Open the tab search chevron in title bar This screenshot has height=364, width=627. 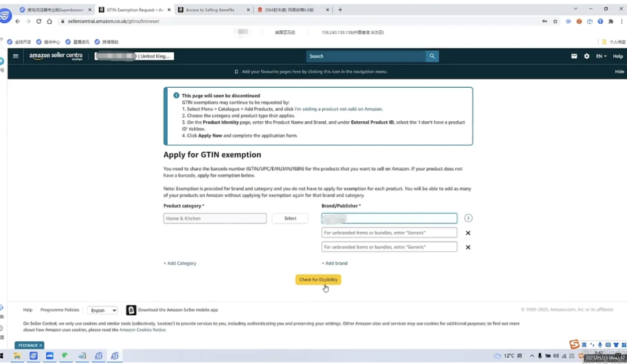(x=575, y=9)
